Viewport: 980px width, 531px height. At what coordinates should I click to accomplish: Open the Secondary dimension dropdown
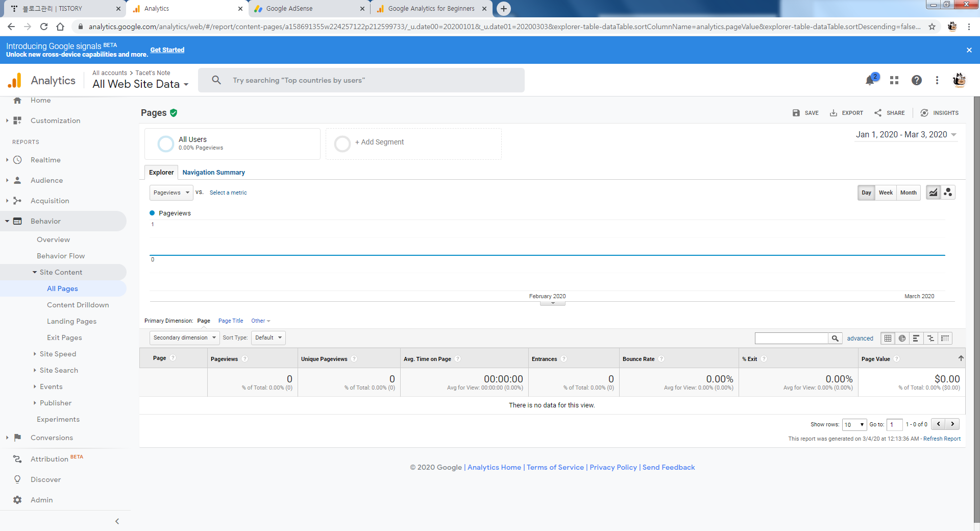point(184,337)
